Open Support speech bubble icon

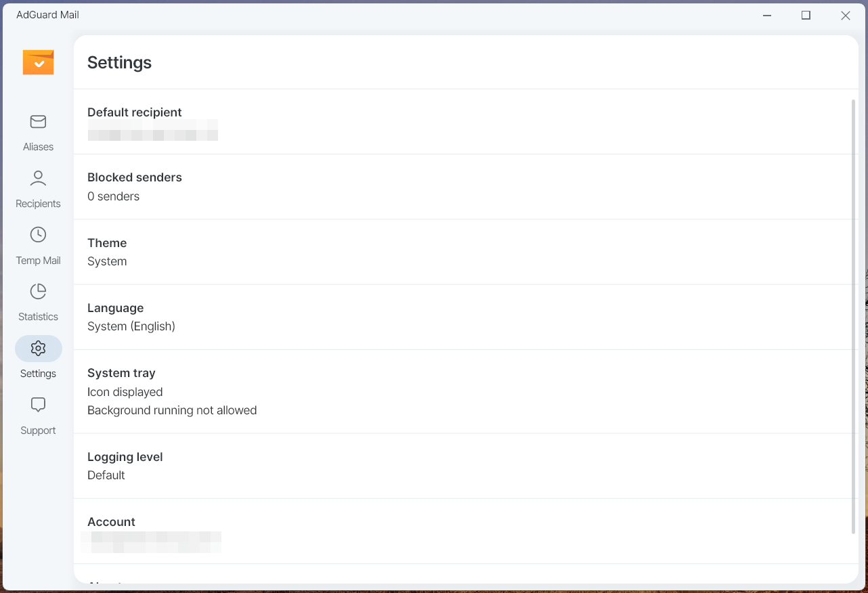click(38, 405)
